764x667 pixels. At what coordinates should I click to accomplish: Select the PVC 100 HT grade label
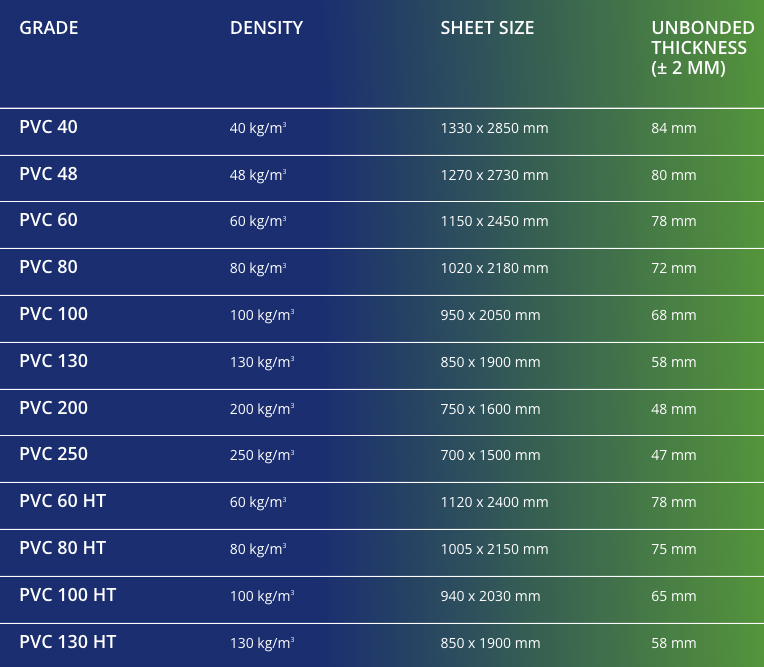click(67, 595)
